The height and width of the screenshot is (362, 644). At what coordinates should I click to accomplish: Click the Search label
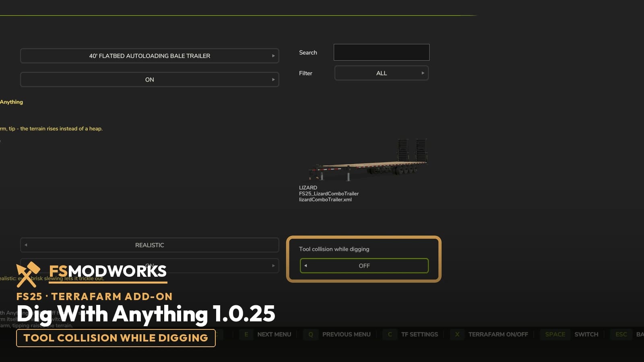coord(308,53)
